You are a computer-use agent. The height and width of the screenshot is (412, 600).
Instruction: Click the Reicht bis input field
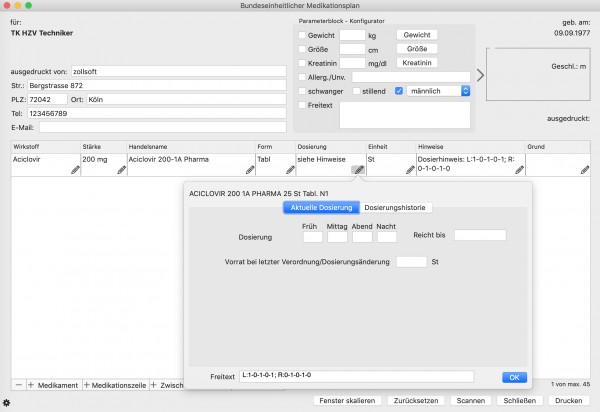(480, 235)
